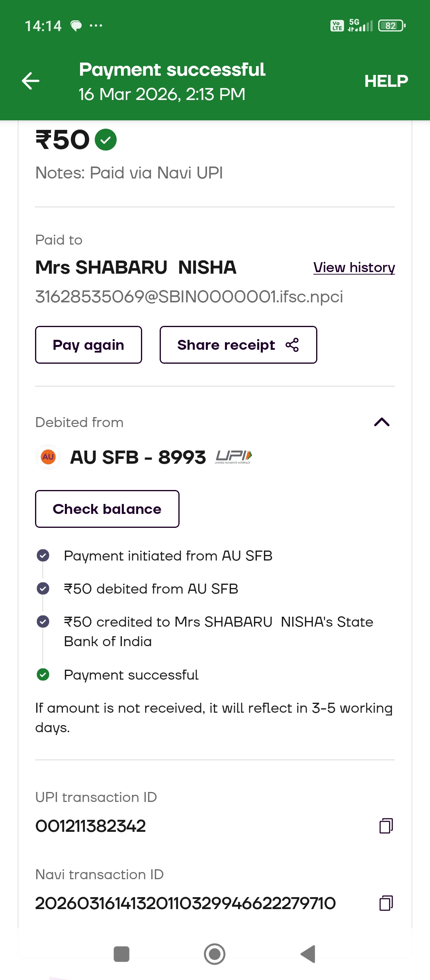Tap the UPI logo beside account

tap(234, 457)
